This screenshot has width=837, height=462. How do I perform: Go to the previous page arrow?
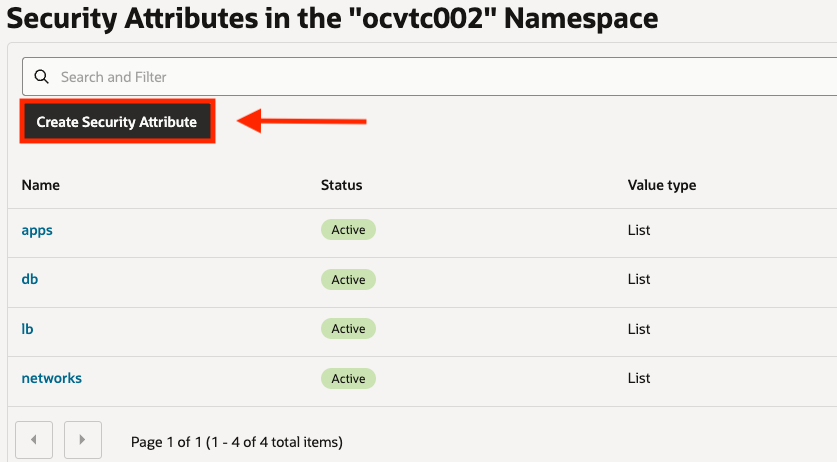[34, 440]
